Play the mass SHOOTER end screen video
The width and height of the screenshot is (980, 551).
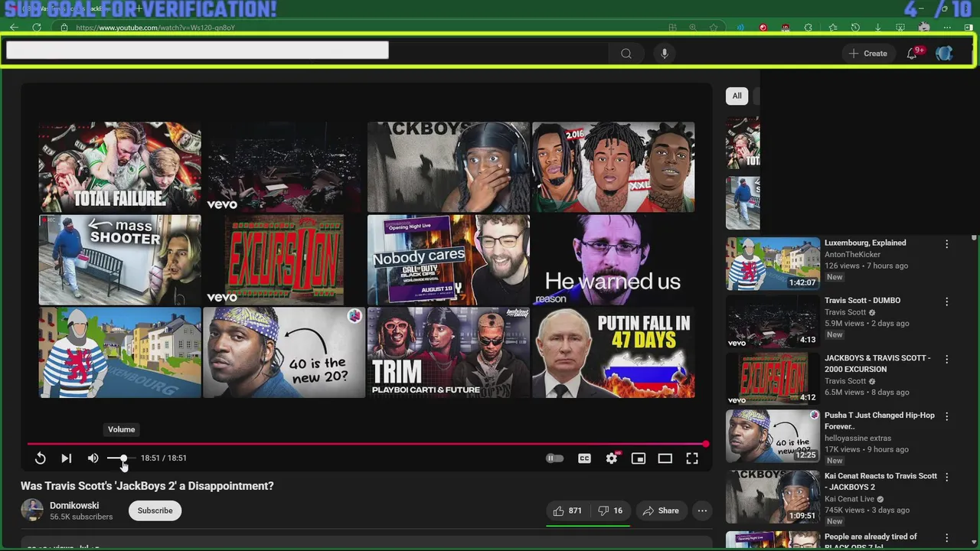(120, 259)
